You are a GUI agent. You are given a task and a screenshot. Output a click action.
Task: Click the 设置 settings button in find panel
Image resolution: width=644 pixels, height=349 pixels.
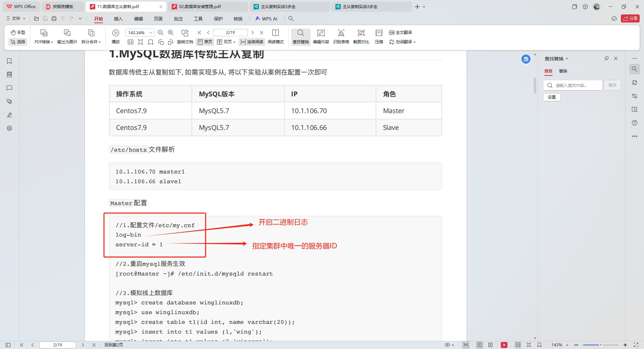click(x=552, y=97)
